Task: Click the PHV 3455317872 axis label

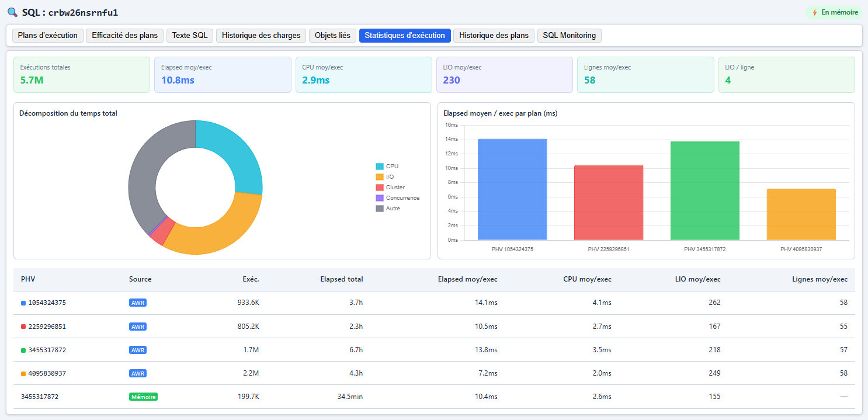Action: click(x=705, y=249)
